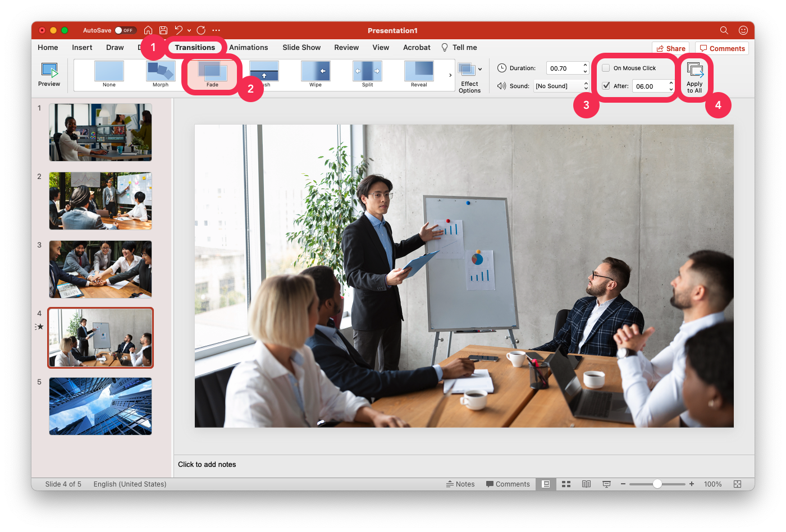
Task: Apply the Reveal transition
Action: coord(418,74)
